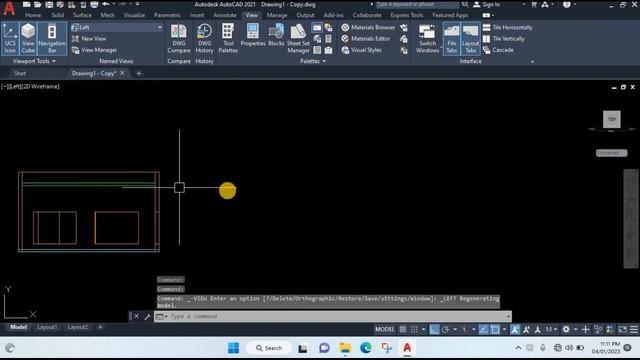Image resolution: width=640 pixels, height=360 pixels.
Task: Open the Blocks palette
Action: pos(276,35)
